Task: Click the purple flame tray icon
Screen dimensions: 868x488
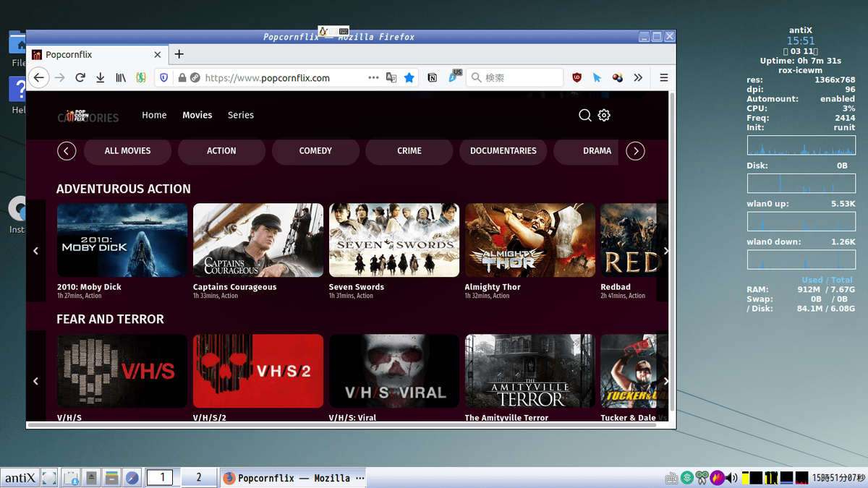Action: tap(718, 478)
